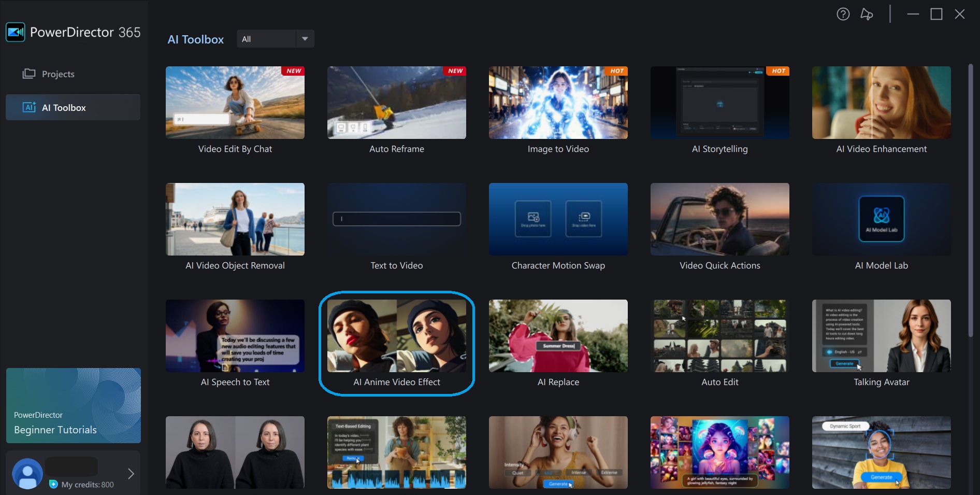Image resolution: width=980 pixels, height=495 pixels.
Task: Select AI Toolbox in the sidebar
Action: pyautogui.click(x=73, y=107)
